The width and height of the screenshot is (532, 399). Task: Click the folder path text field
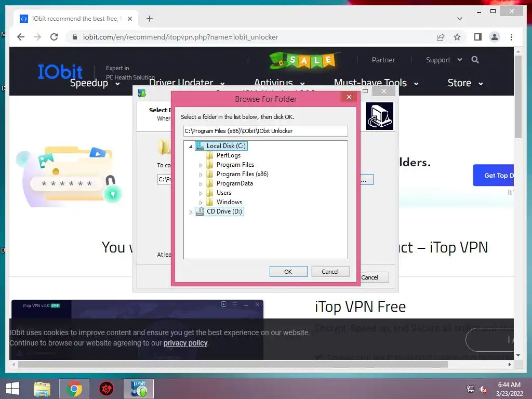coord(265,131)
